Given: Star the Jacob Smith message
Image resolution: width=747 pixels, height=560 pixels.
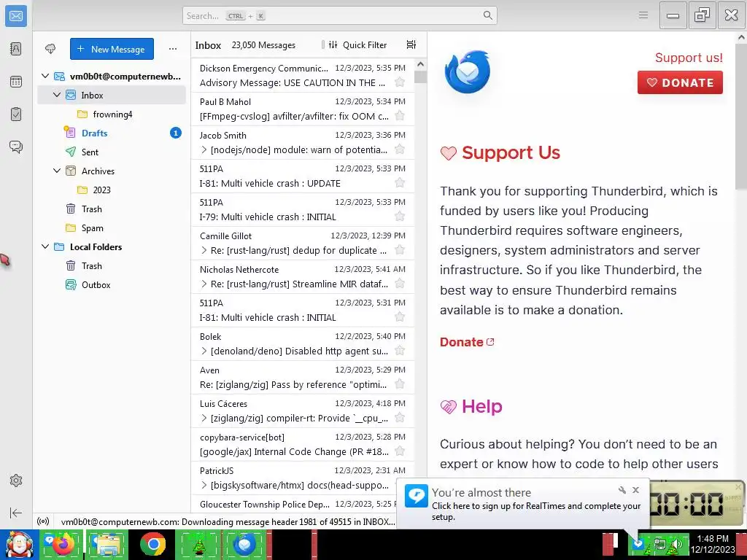Looking at the screenshot, I should coord(400,149).
